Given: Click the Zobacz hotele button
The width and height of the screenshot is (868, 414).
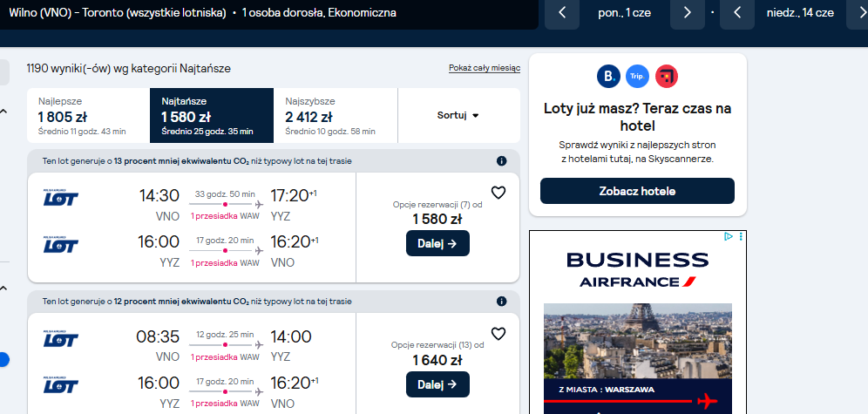Looking at the screenshot, I should 637,191.
